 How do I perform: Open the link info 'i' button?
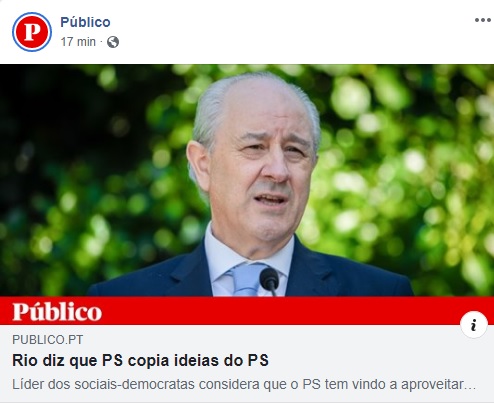(474, 325)
